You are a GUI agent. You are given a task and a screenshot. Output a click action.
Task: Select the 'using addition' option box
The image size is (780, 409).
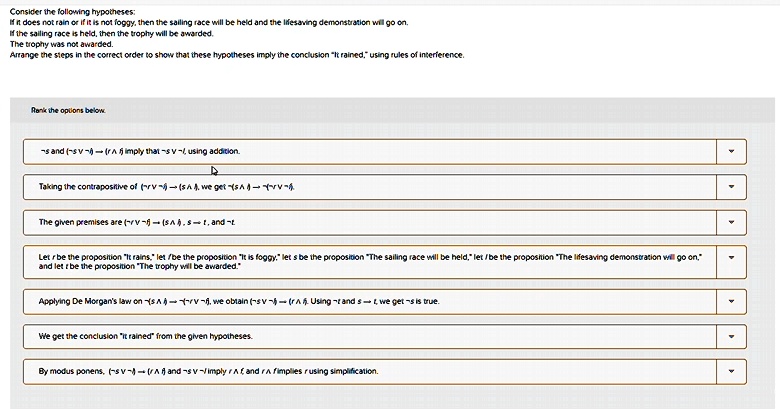tap(370, 151)
